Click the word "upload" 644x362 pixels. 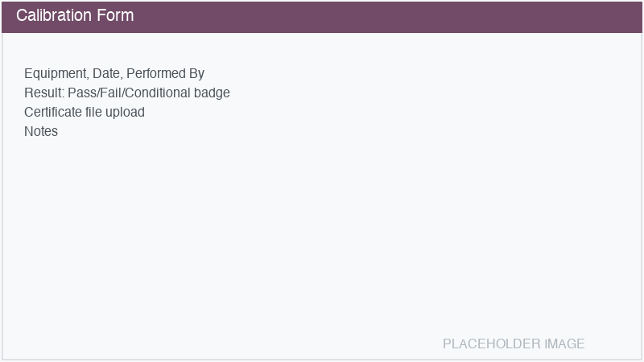125,112
